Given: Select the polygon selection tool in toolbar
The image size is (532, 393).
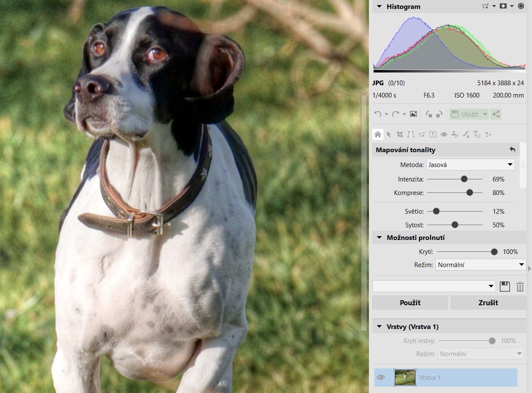Looking at the screenshot, I should click(x=422, y=134).
